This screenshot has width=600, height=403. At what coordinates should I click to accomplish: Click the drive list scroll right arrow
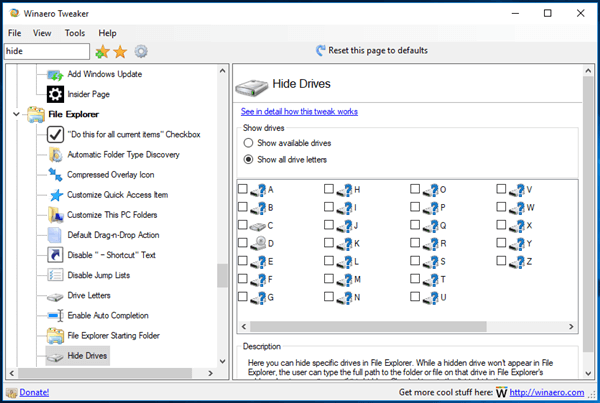click(571, 326)
